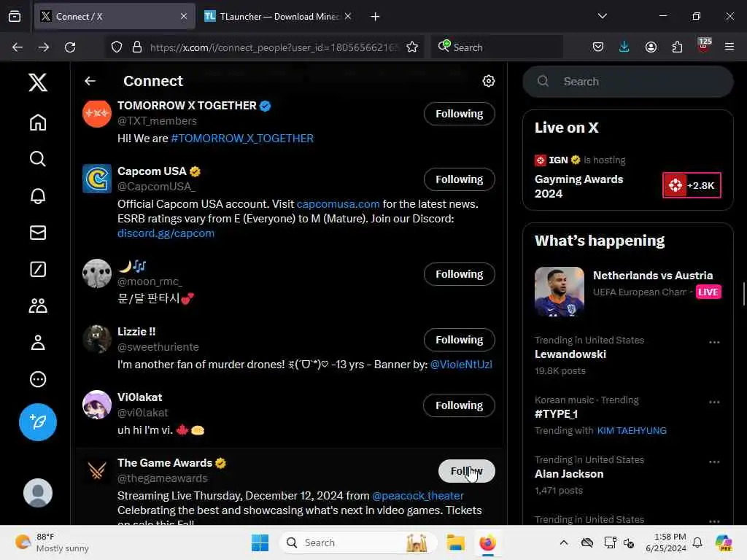Go back with Connect page arrow
The width and height of the screenshot is (747, 560).
click(90, 81)
